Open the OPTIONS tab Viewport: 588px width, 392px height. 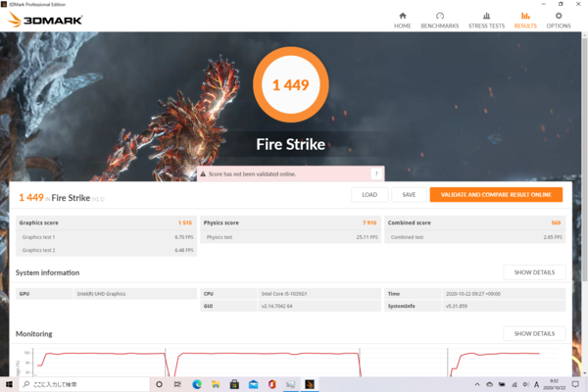pyautogui.click(x=559, y=21)
